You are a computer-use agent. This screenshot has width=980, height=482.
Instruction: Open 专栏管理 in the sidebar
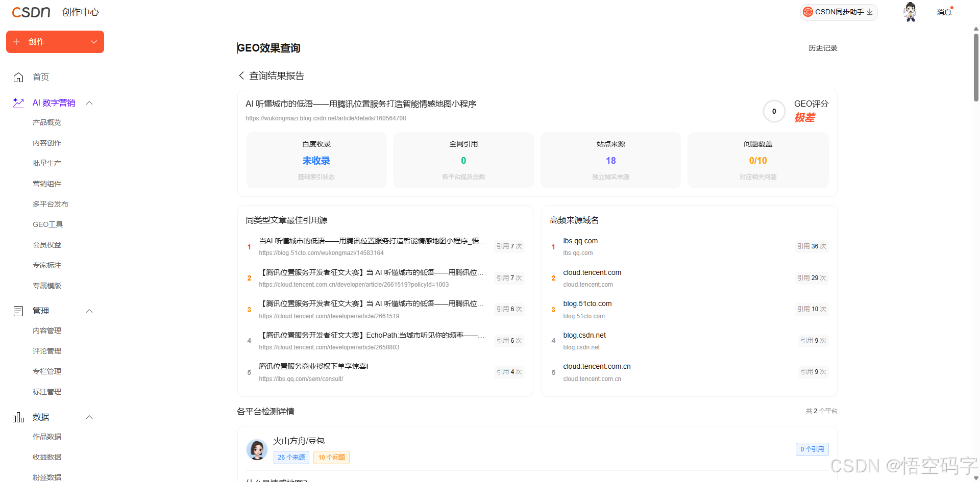[47, 371]
